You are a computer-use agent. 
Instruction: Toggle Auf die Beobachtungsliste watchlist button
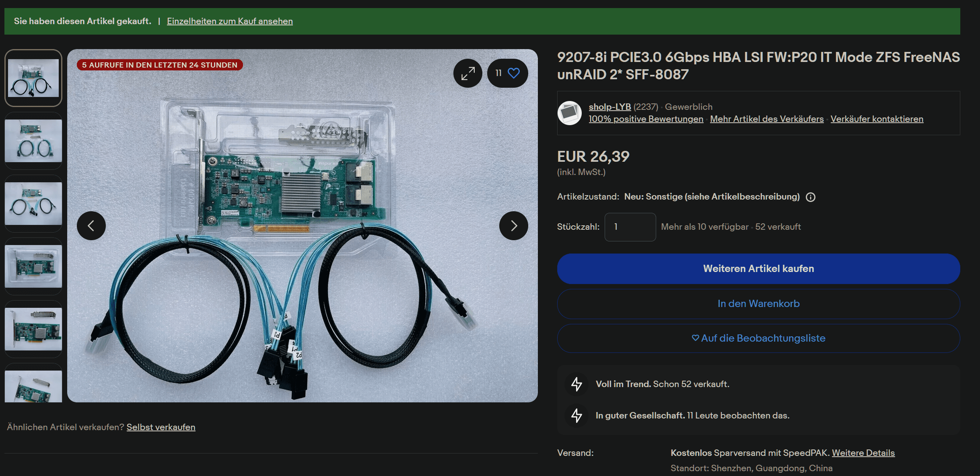point(758,338)
